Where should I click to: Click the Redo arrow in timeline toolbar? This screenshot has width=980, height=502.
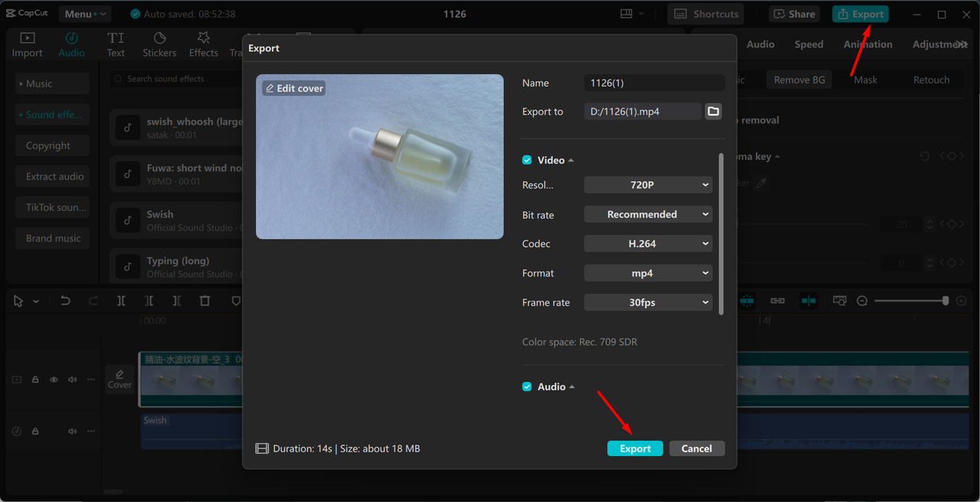pos(93,301)
